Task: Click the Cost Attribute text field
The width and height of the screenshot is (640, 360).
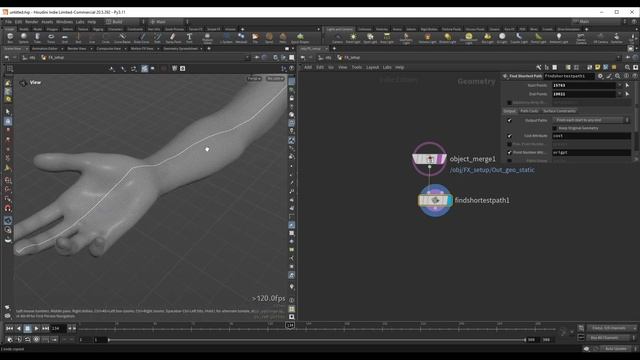Action: (591, 136)
